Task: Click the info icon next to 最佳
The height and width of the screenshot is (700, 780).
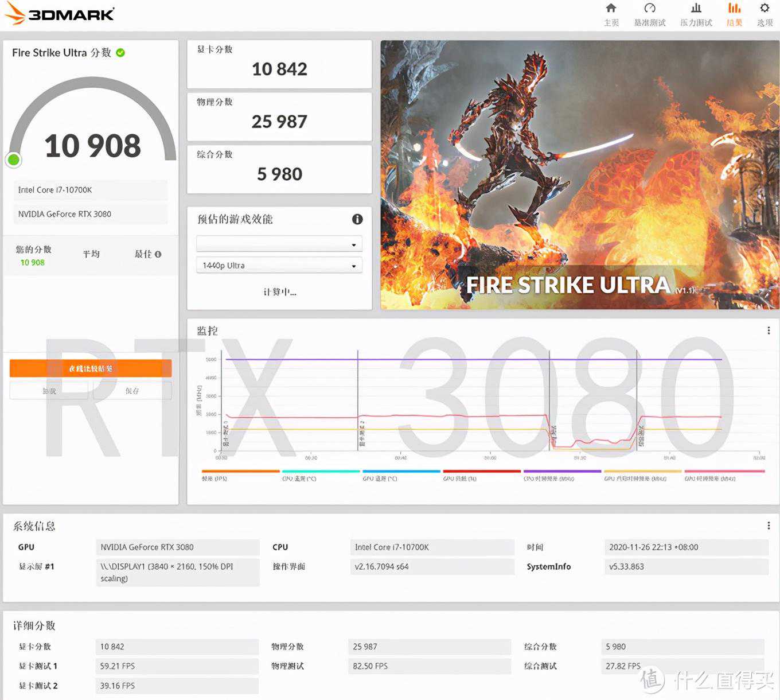Action: (x=158, y=254)
